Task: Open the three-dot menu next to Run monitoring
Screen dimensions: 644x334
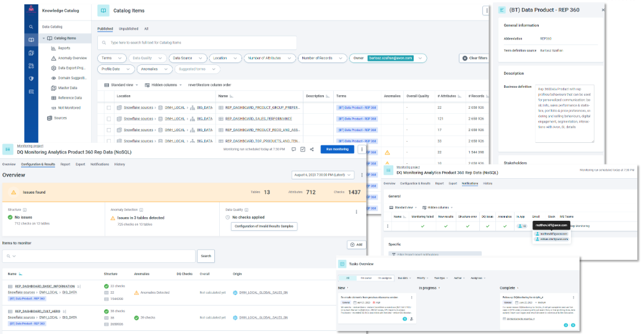Action: [362, 149]
